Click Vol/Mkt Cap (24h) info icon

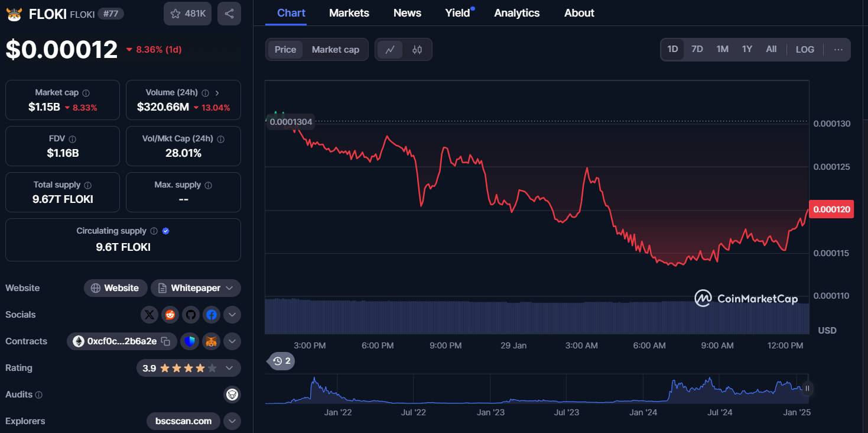click(220, 139)
